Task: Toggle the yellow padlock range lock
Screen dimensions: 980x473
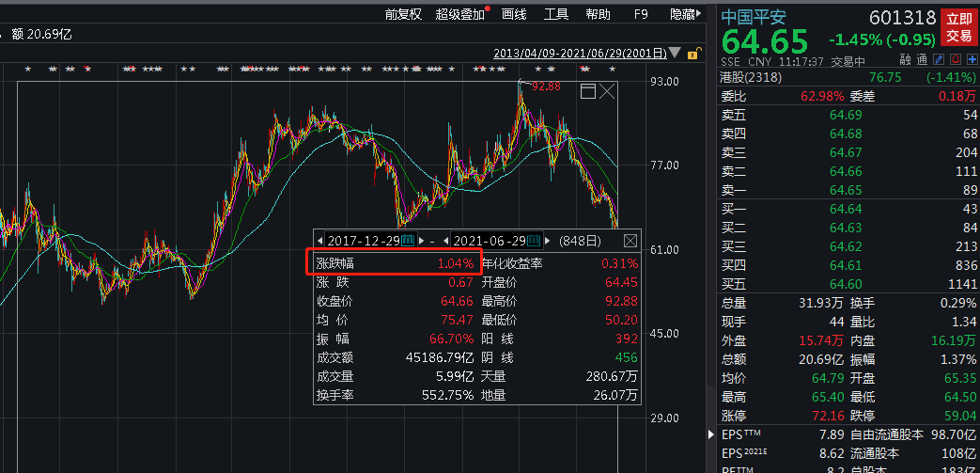Action: 692,54
